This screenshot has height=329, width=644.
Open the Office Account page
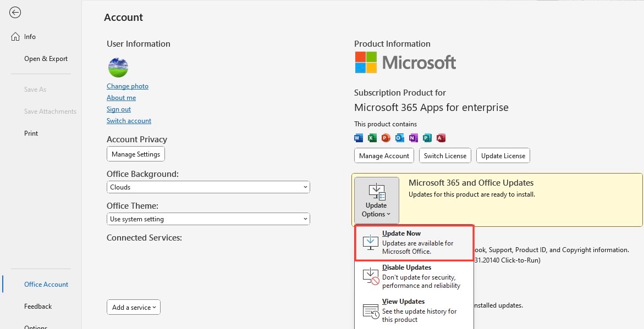pyautogui.click(x=46, y=285)
